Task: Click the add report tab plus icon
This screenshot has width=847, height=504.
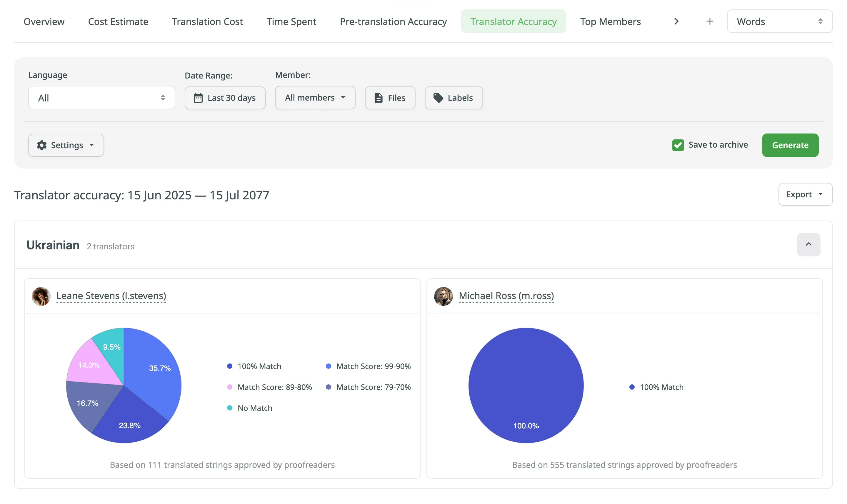Action: (x=709, y=21)
